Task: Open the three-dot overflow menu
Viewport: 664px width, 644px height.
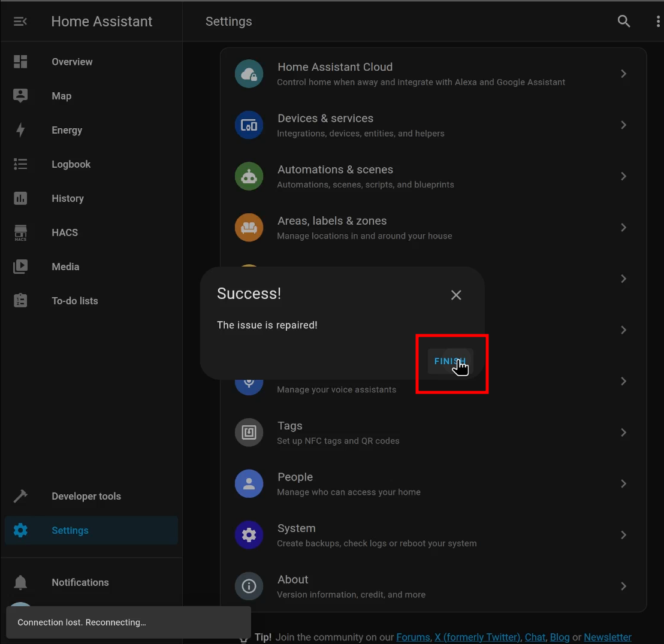Action: 657,21
